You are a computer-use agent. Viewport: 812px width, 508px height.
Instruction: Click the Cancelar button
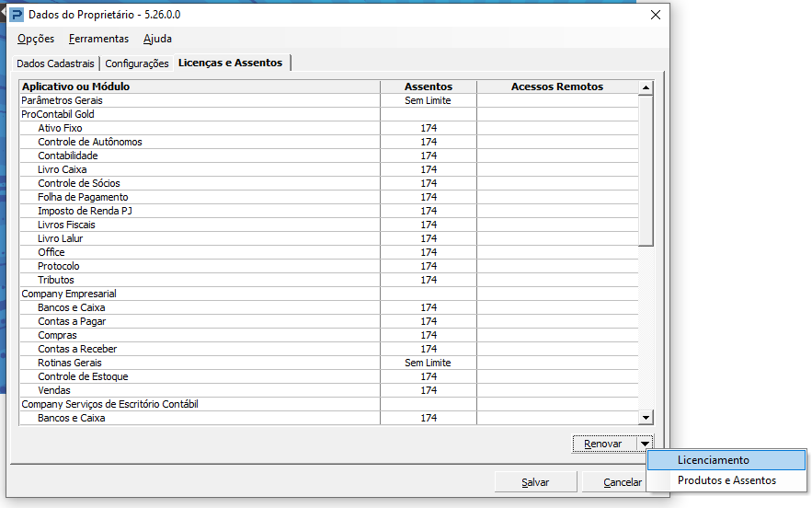(613, 482)
